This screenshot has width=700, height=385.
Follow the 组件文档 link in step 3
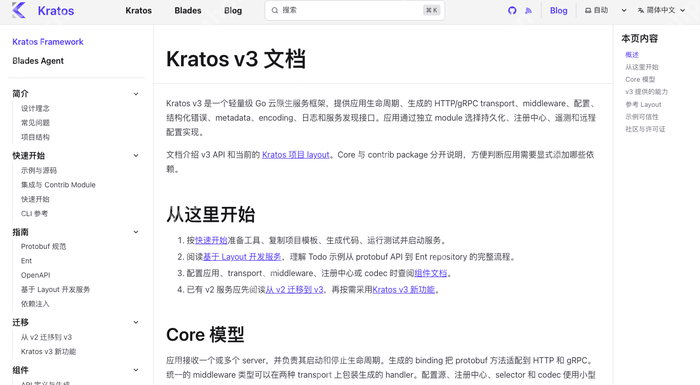(x=430, y=273)
